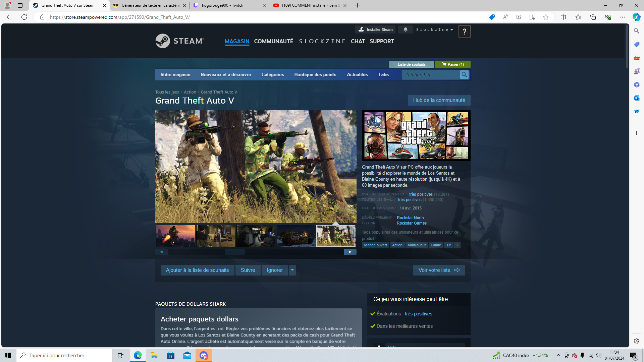Viewport: 644px width, 362px height.
Task: Open sidebar settings gear icon
Action: pos(637,341)
